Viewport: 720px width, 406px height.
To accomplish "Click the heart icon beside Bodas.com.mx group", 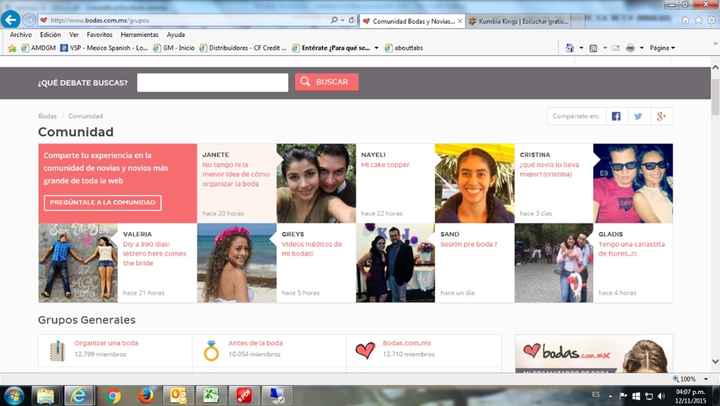I will (x=365, y=350).
